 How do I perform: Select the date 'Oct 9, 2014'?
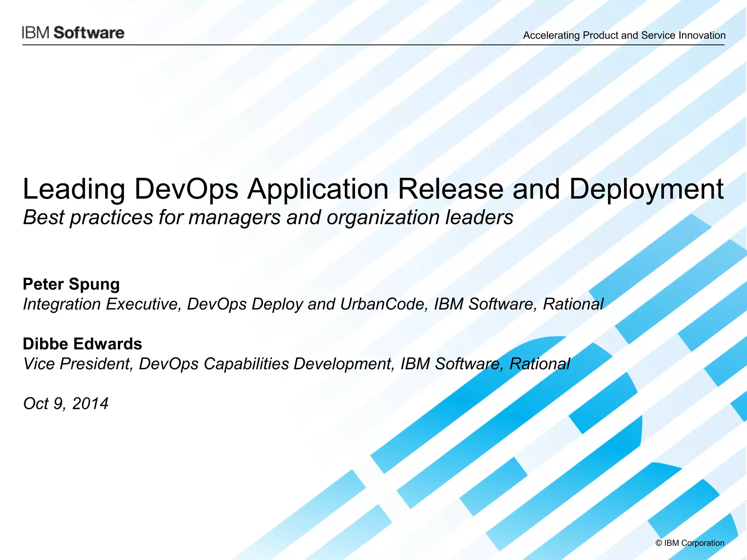[x=66, y=404]
